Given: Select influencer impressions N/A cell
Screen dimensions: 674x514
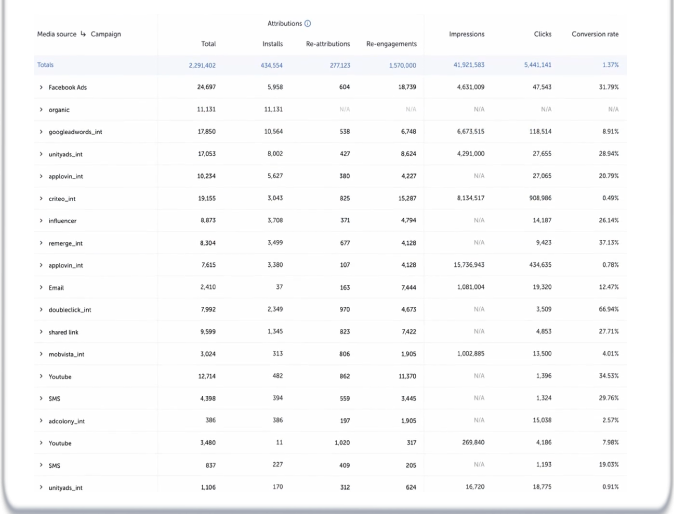Looking at the screenshot, I should [479, 220].
